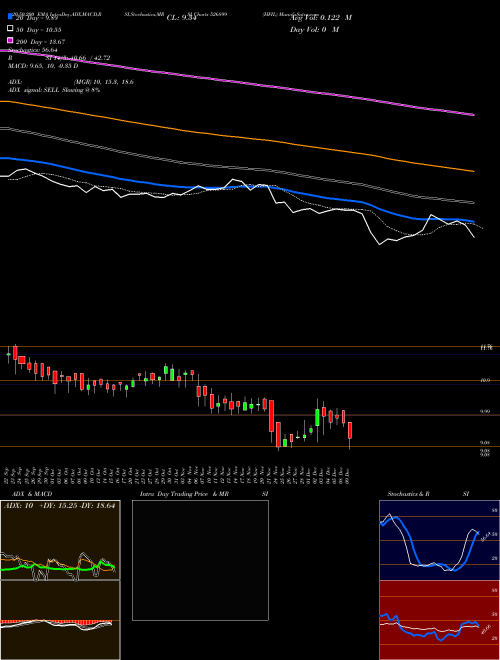Viewport: 500px width, 660px height.
Task: Click the orange moving average line
Action: click(x=237, y=136)
